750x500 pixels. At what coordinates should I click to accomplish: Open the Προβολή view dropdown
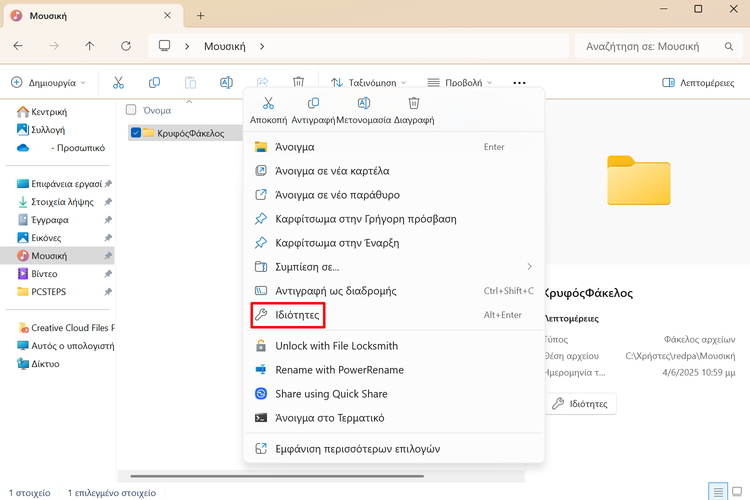point(459,83)
